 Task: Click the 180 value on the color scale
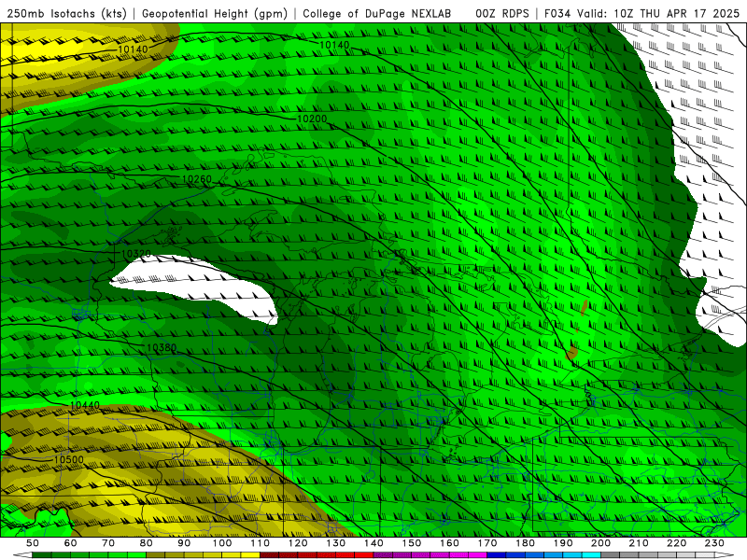coord(525,543)
